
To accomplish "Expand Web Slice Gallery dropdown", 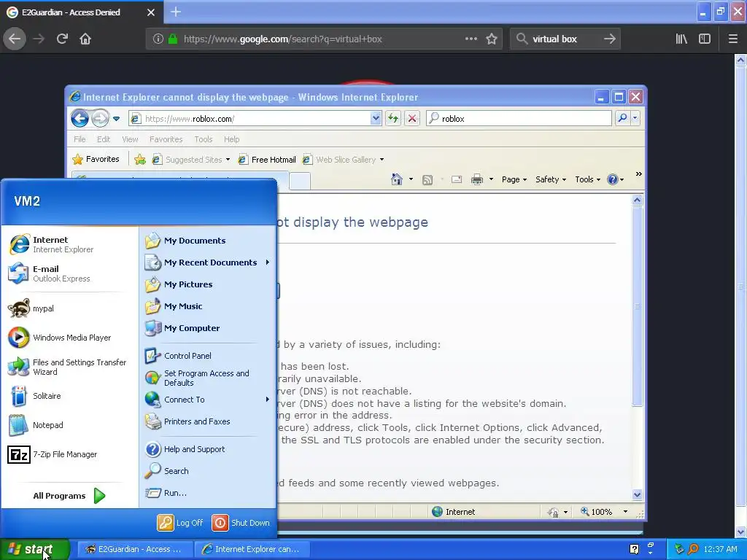I will pos(382,160).
